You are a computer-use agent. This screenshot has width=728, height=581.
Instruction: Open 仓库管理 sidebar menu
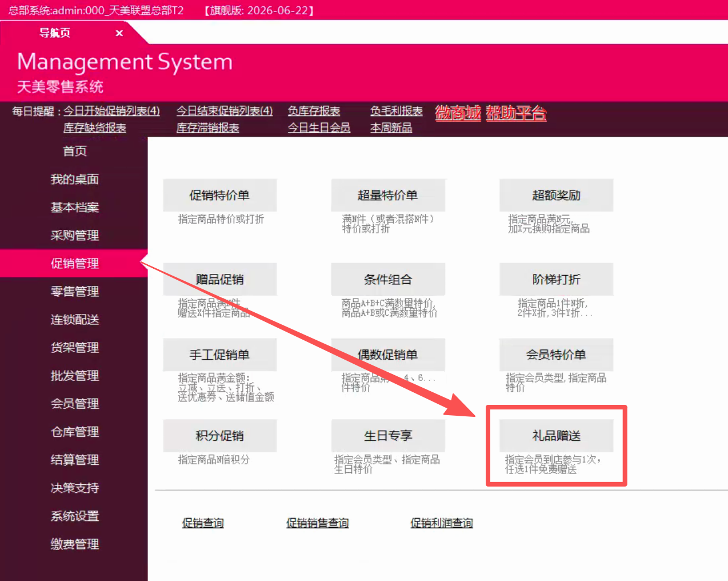pos(74,431)
